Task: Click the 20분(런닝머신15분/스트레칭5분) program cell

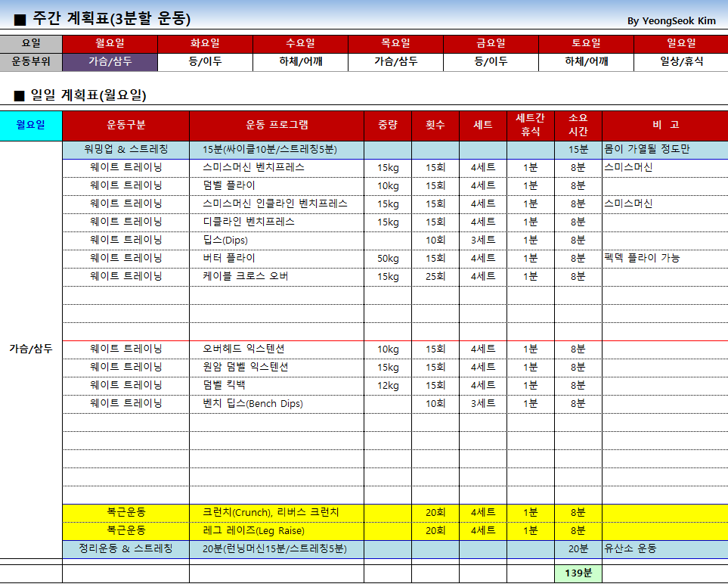Action: coord(277,548)
